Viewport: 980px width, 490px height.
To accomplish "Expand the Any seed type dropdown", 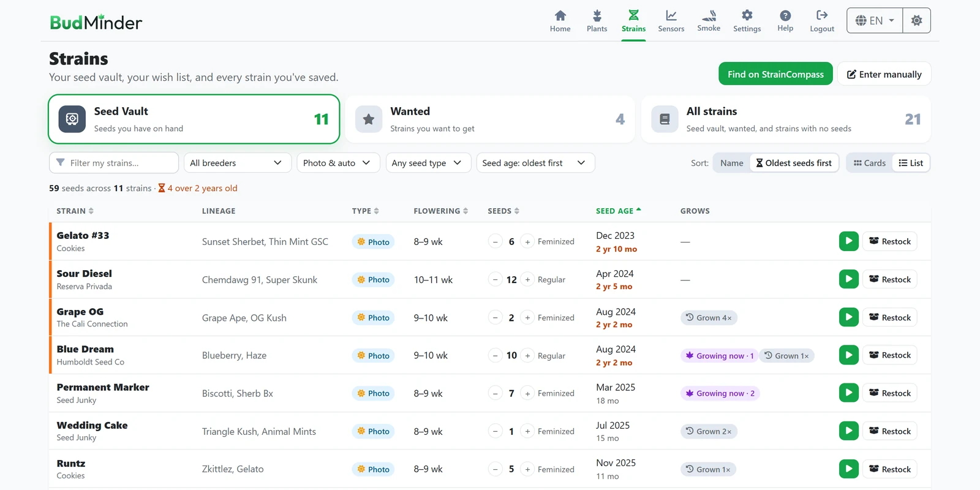I will [x=428, y=163].
